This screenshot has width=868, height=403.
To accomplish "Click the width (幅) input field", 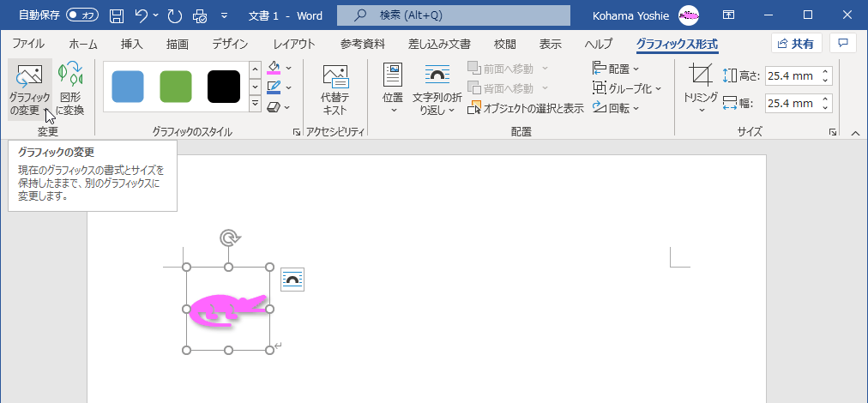I will pos(793,103).
